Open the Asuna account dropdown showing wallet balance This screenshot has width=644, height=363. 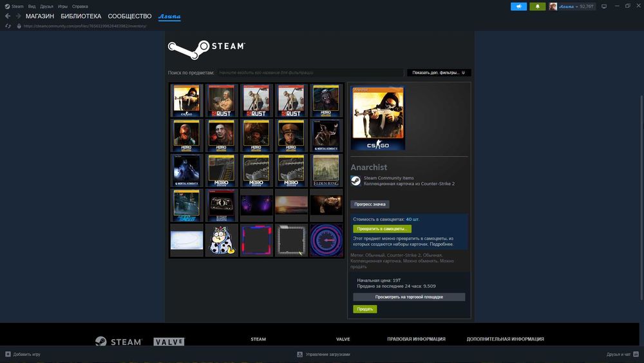tap(576, 6)
